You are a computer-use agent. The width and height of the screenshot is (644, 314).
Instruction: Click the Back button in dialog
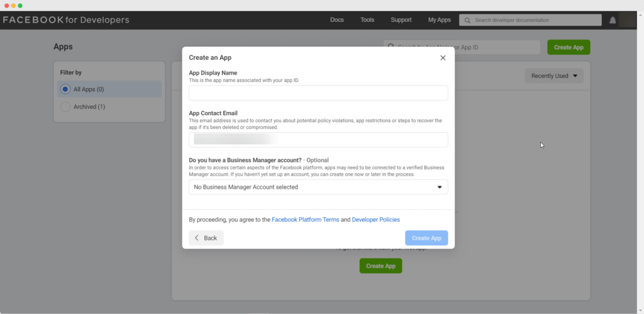tap(206, 238)
